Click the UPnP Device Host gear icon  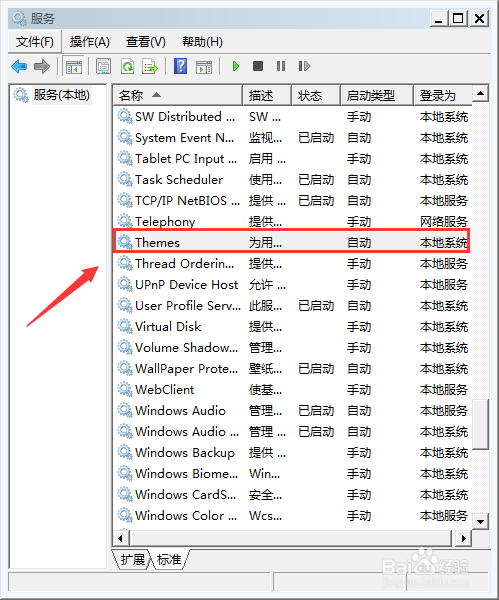125,284
